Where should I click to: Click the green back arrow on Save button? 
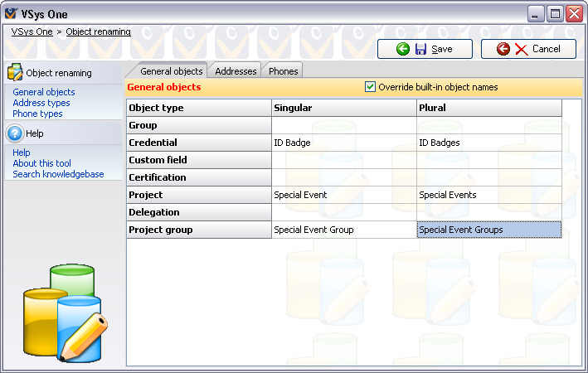403,49
